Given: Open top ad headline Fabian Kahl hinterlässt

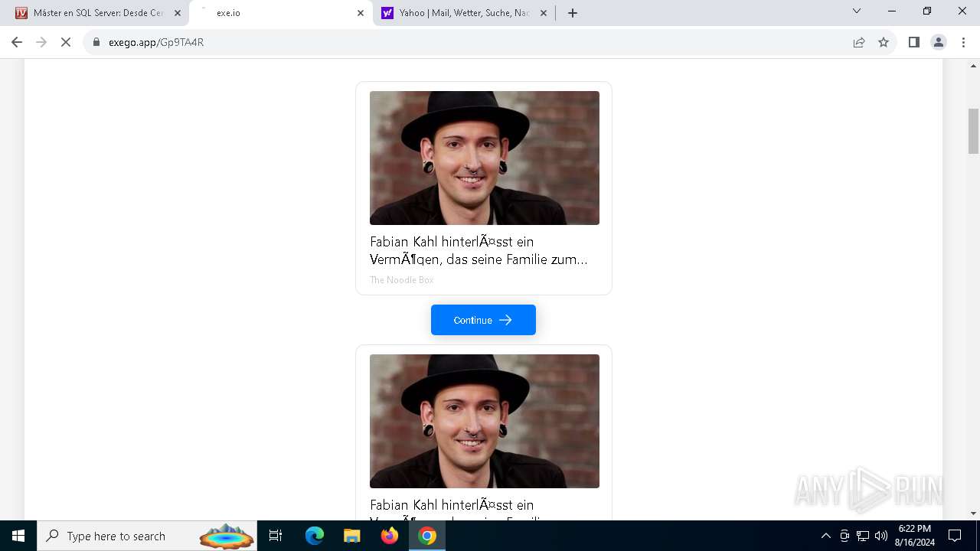Looking at the screenshot, I should (479, 250).
